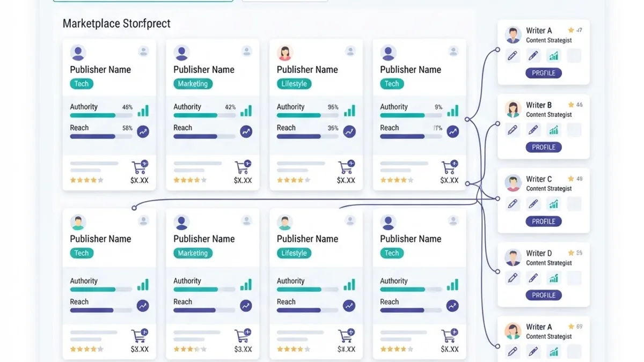
Task: Add the 46% authority Tech publisher to cart
Action: [140, 167]
